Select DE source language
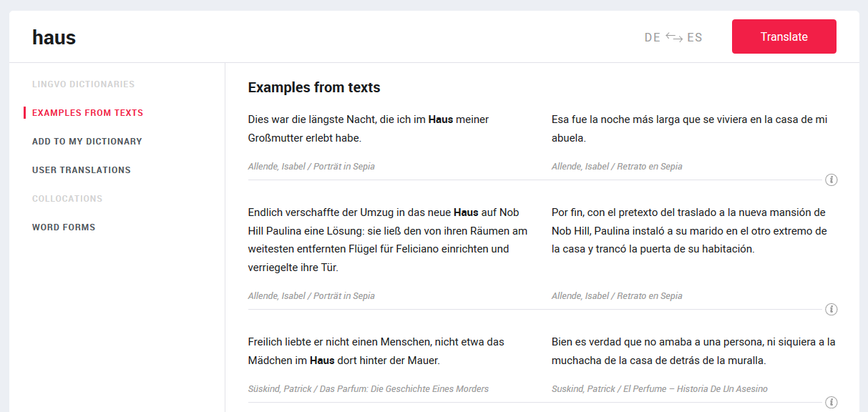Image resolution: width=868 pixels, height=412 pixels. pos(653,37)
